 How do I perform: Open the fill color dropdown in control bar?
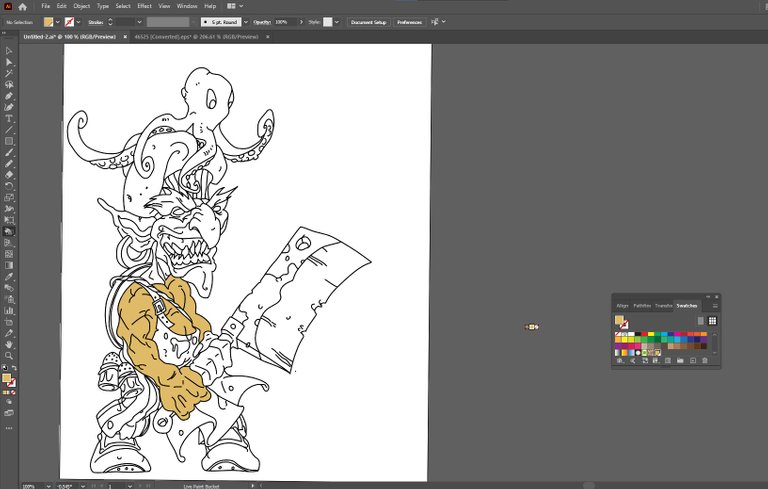coord(58,22)
